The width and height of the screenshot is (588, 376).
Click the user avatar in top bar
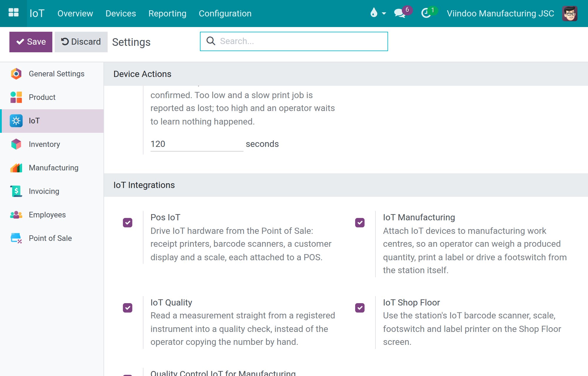(x=570, y=14)
